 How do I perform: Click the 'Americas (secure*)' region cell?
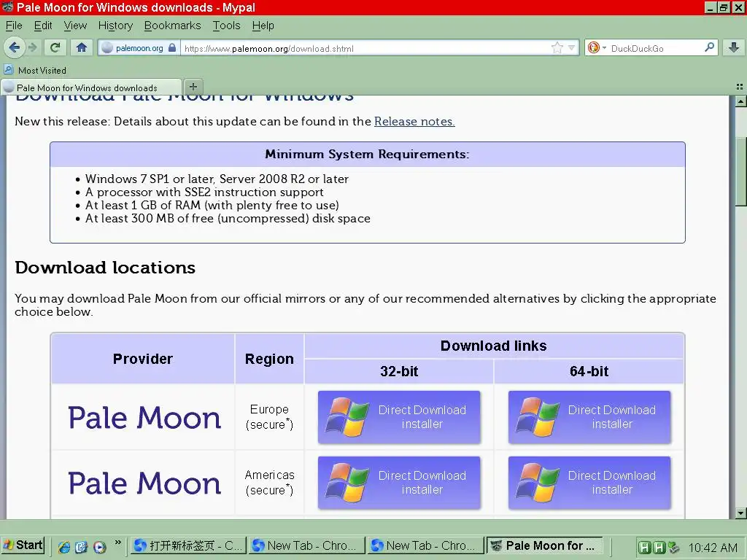269,483
